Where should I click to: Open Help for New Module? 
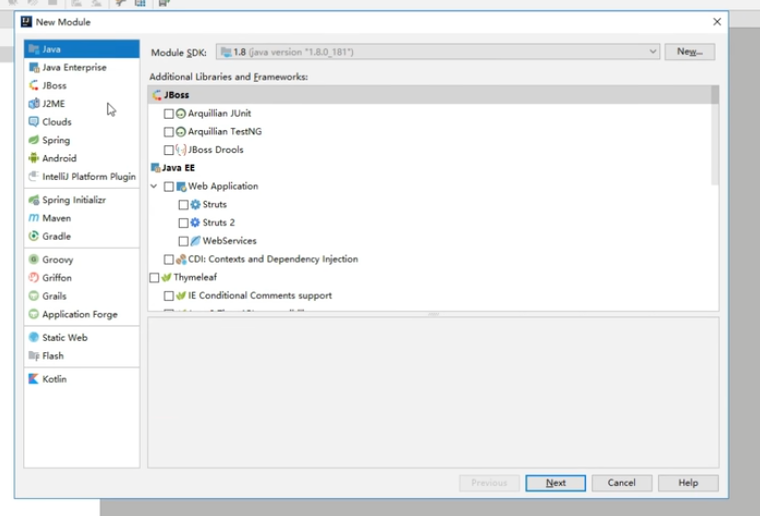(688, 483)
